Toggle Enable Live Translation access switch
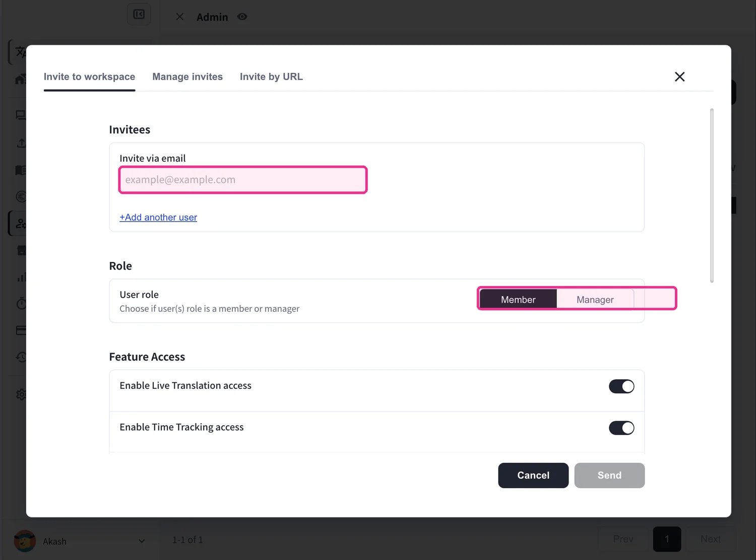The image size is (756, 560). 621,386
